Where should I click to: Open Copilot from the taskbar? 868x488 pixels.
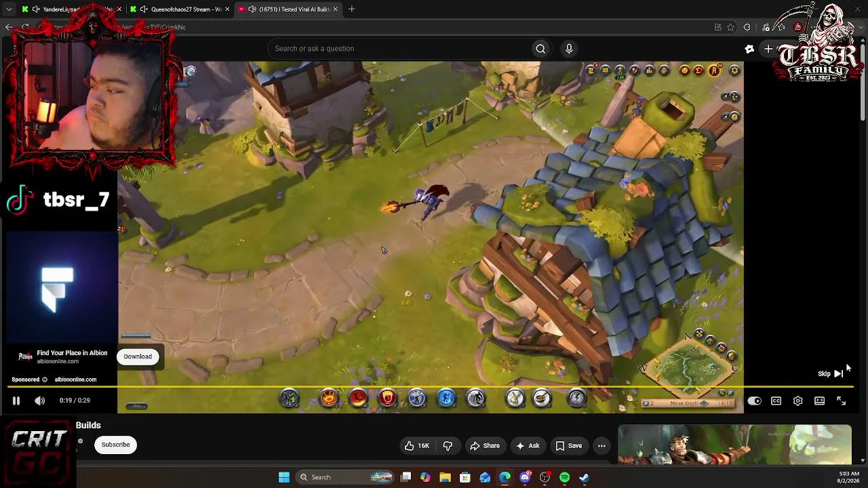point(425,477)
